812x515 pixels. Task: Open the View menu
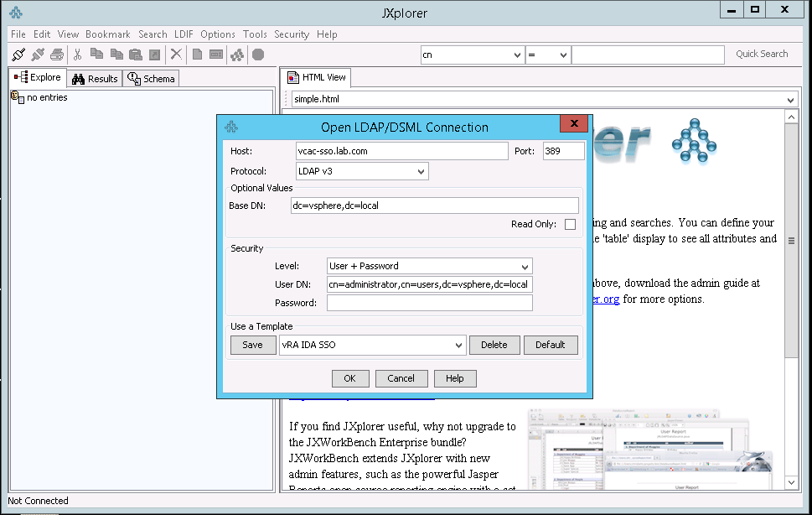[68, 34]
